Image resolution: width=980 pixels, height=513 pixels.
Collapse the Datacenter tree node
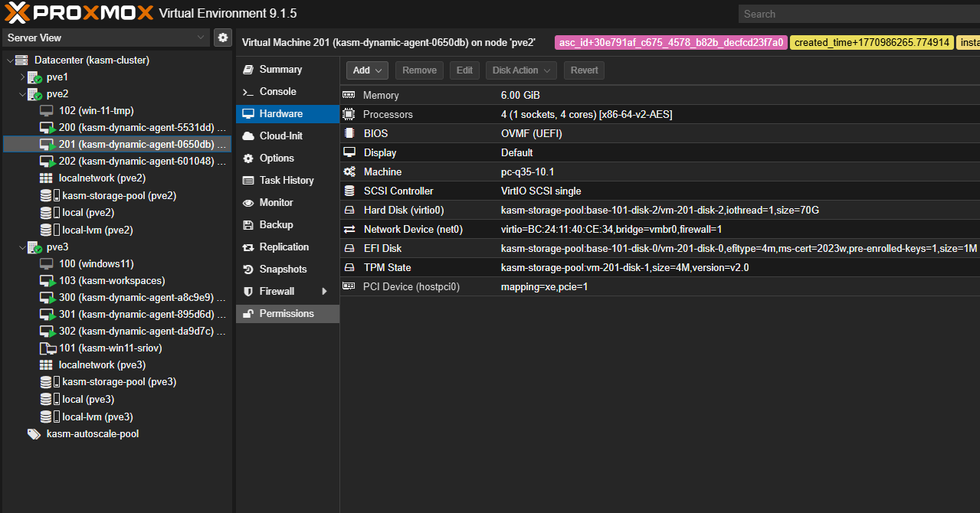(9, 60)
